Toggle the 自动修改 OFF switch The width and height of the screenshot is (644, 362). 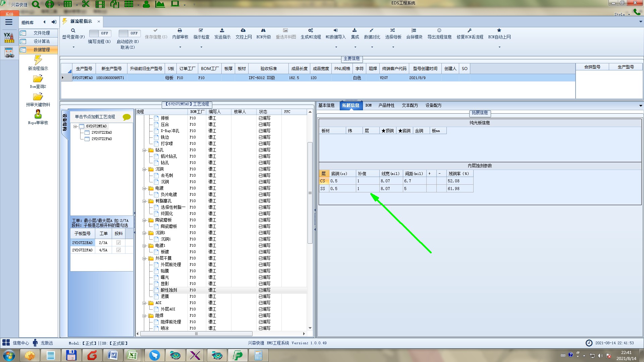pos(129,33)
